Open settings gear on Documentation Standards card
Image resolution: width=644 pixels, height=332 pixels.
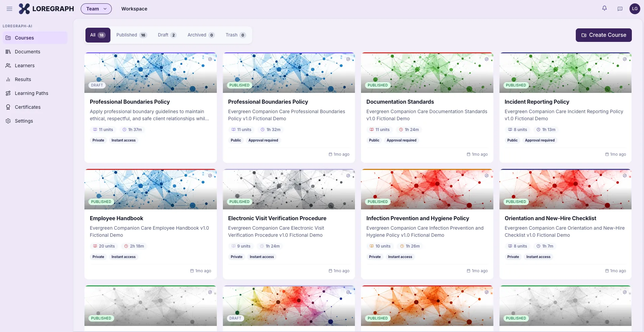pos(487,59)
